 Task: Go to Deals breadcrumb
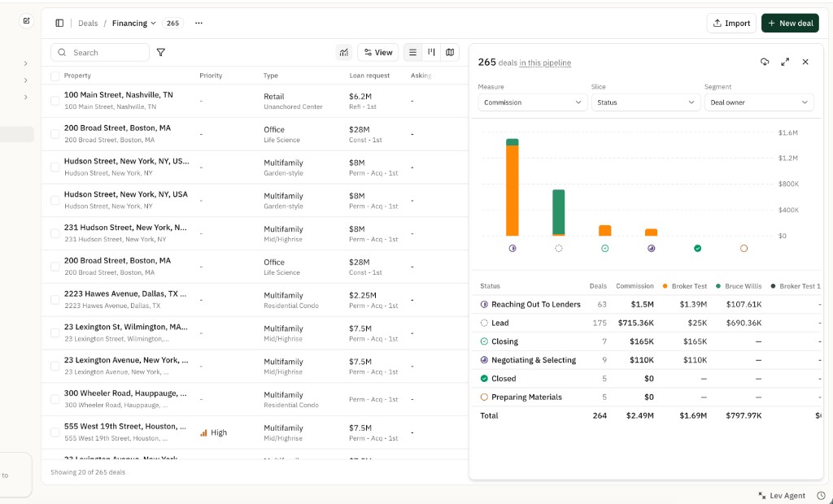point(88,23)
